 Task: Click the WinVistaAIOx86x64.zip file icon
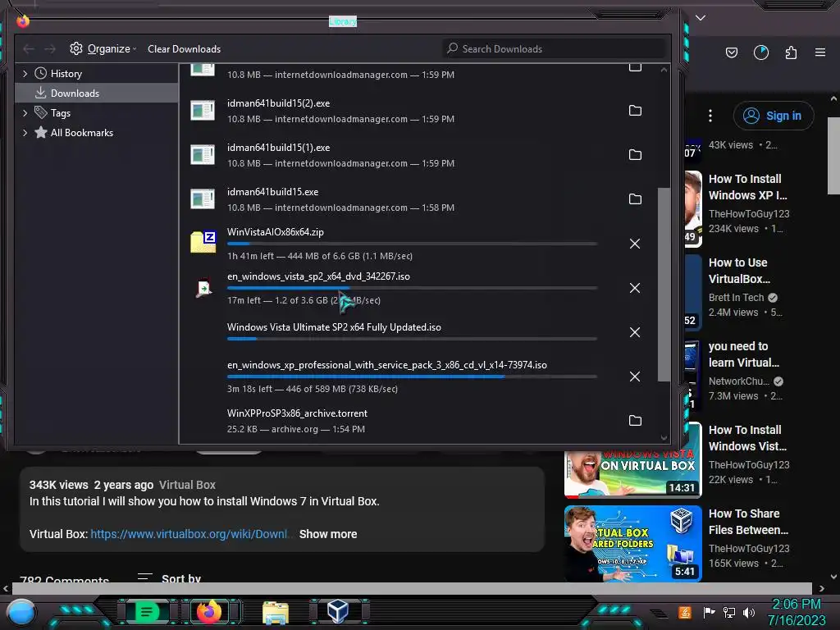tap(203, 242)
